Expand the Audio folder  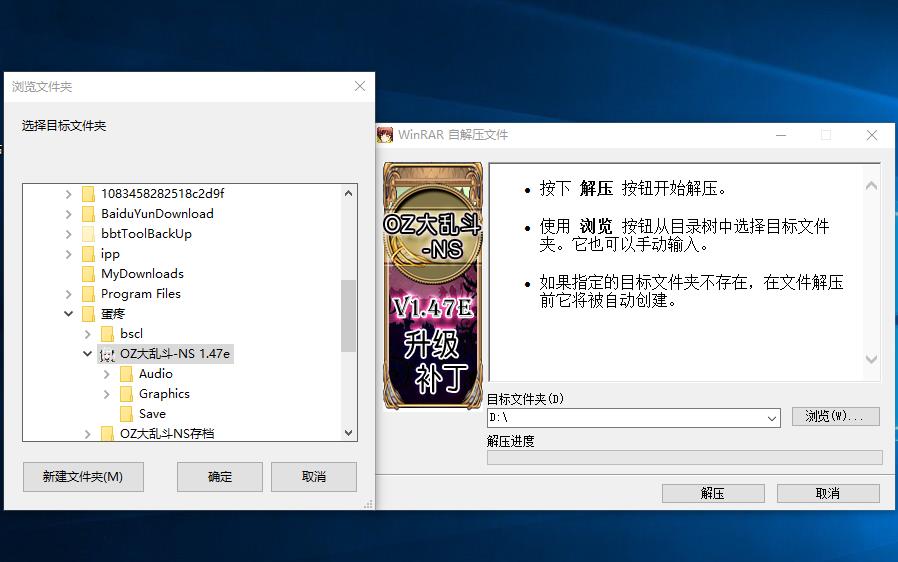(107, 375)
